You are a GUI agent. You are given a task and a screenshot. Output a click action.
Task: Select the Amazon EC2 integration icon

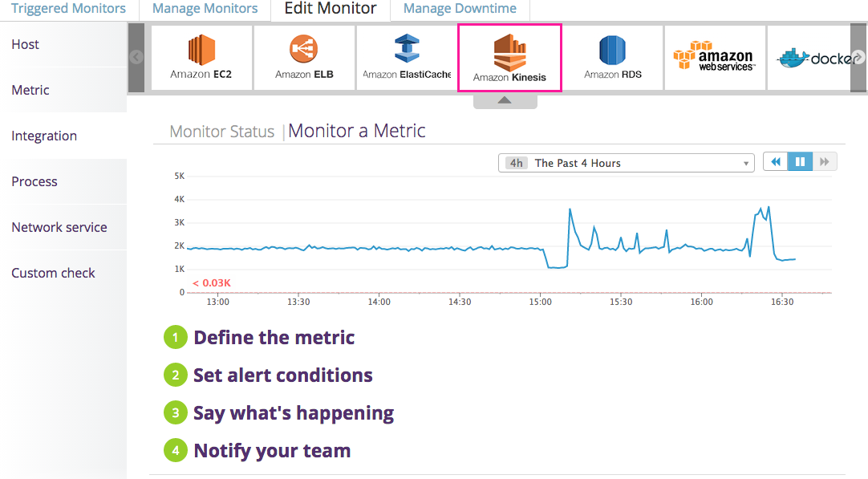(200, 56)
